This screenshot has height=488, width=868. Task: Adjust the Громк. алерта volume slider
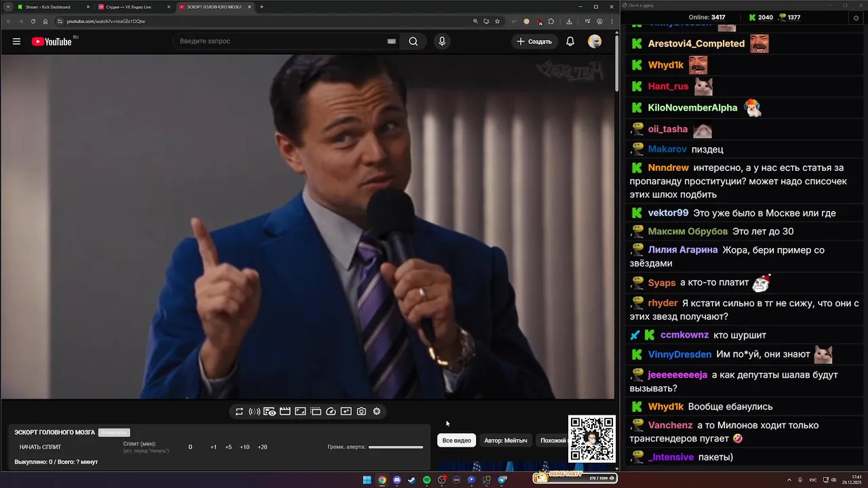click(395, 447)
